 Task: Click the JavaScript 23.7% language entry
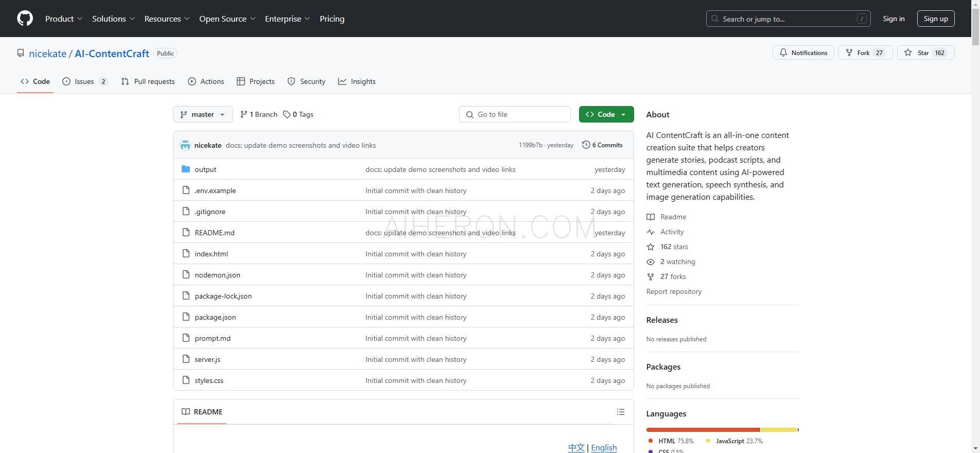(x=734, y=441)
